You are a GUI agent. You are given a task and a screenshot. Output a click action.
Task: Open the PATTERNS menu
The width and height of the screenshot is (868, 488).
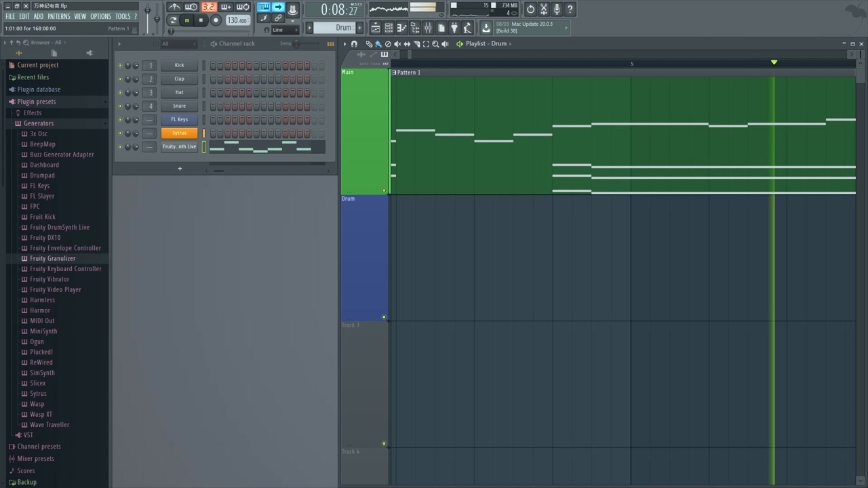(59, 16)
